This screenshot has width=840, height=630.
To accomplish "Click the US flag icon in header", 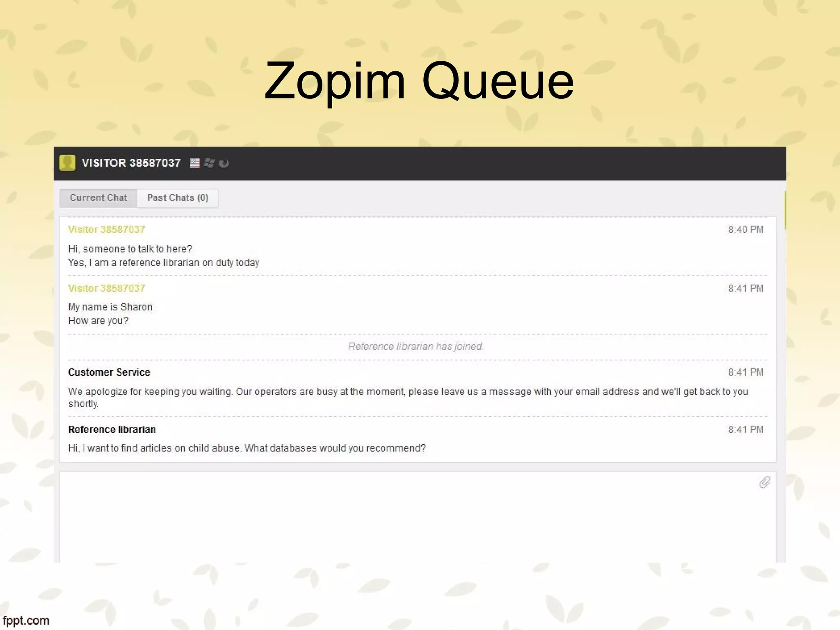I will 195,163.
